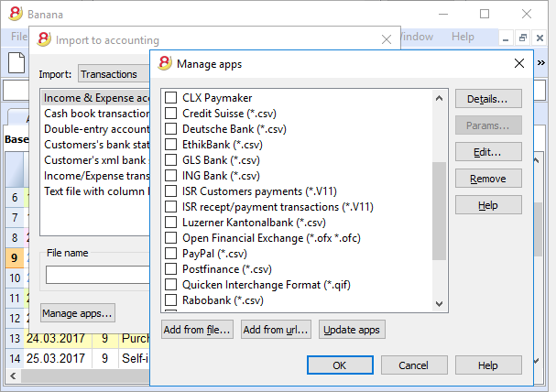Click the apps list scrollbar thumb

[x=439, y=211]
